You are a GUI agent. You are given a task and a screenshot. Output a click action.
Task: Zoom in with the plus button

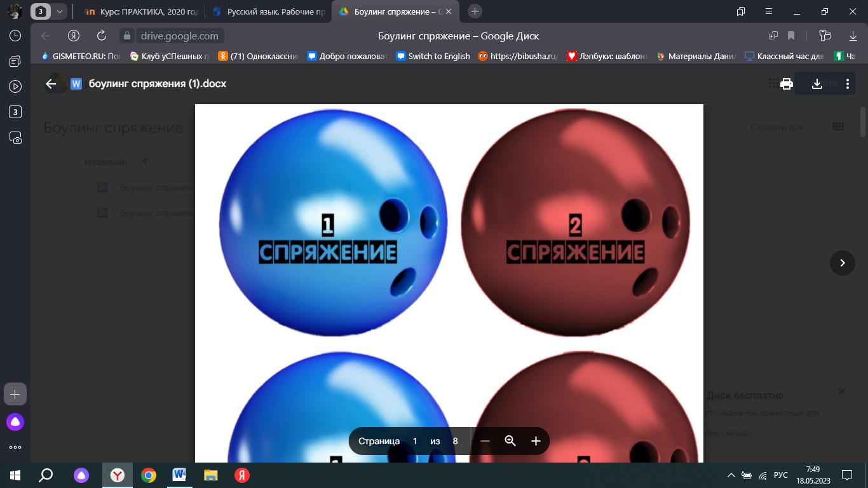(x=536, y=441)
